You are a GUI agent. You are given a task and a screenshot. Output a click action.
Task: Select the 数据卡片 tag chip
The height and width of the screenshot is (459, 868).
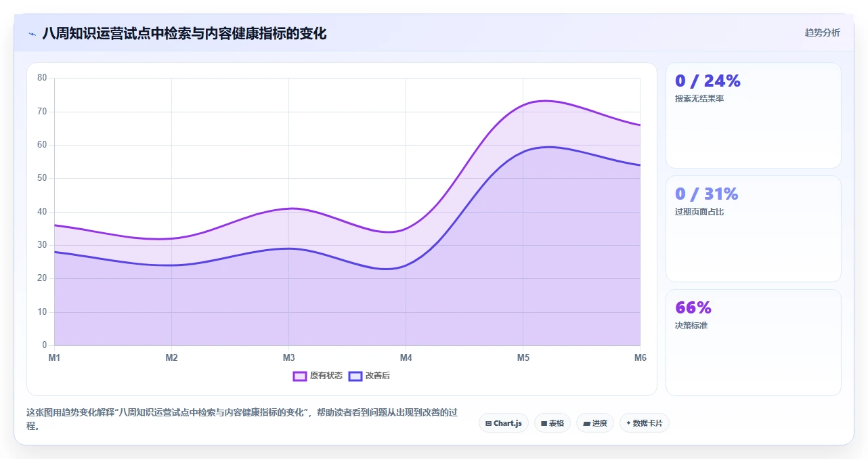pyautogui.click(x=645, y=423)
